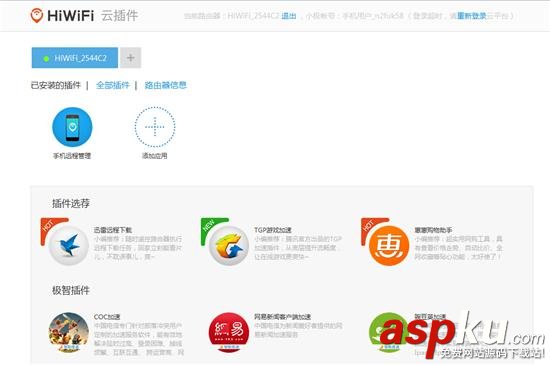This screenshot has width=550, height=365.
Task: Click the 云插件 header title text
Action: pyautogui.click(x=120, y=16)
